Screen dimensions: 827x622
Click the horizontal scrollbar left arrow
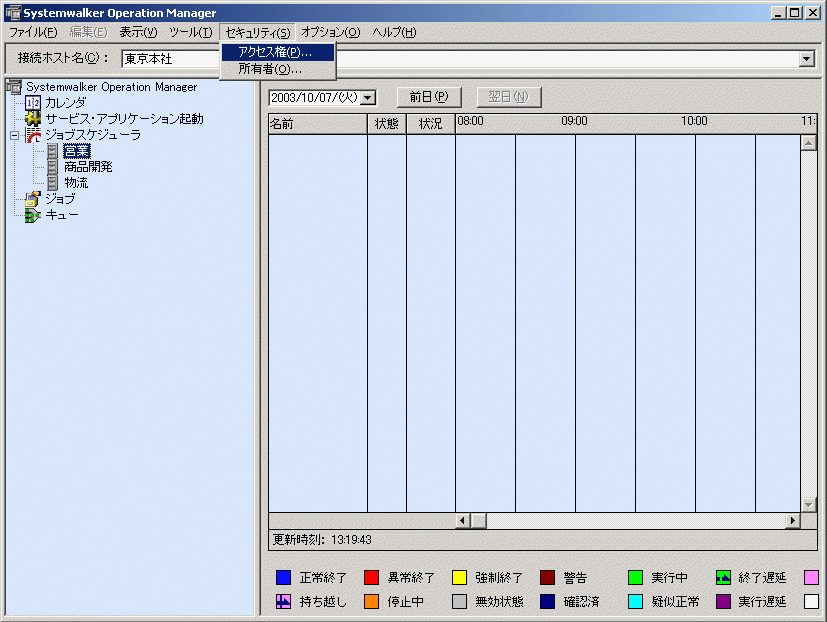(x=463, y=521)
